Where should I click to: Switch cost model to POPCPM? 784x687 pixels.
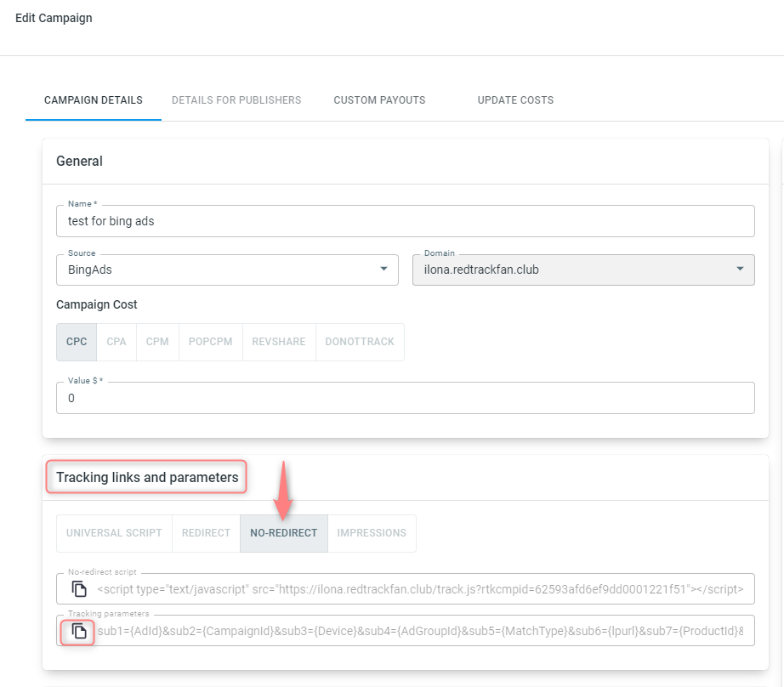211,342
